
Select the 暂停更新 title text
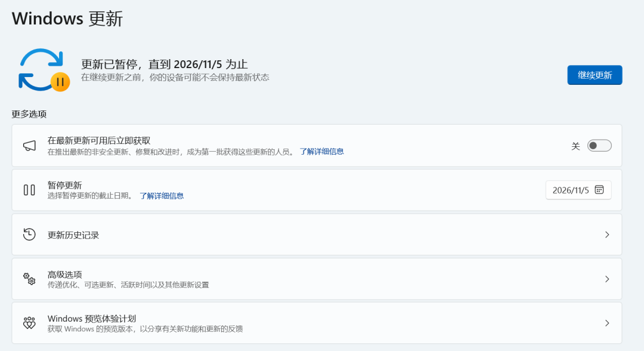tap(64, 185)
